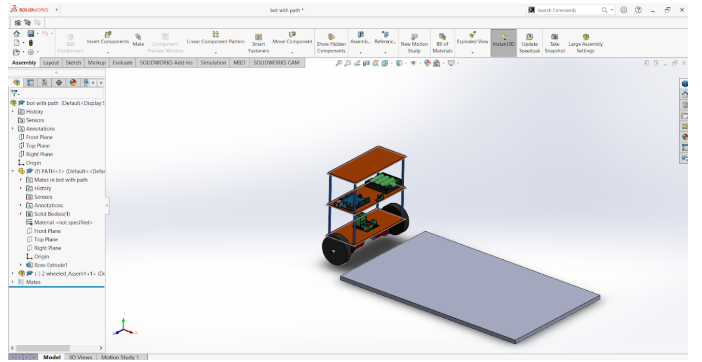
Task: Create a New Motion Study
Action: click(x=414, y=43)
